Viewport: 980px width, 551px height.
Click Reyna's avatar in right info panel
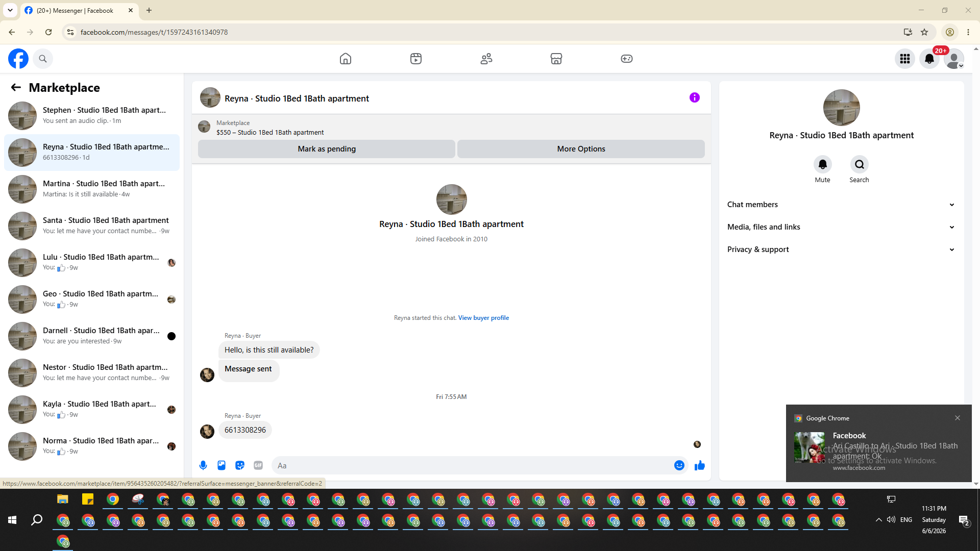842,108
